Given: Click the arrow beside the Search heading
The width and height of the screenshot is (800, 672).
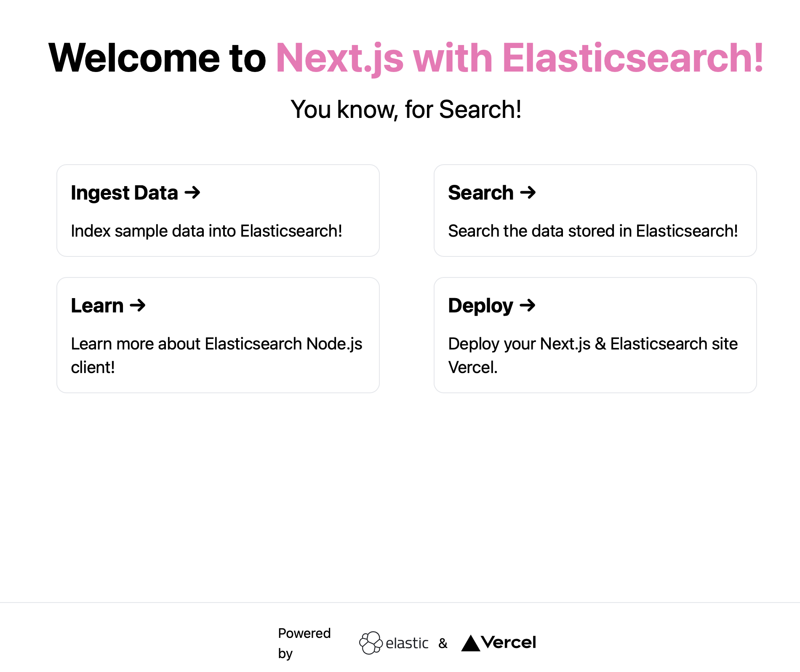Looking at the screenshot, I should click(x=528, y=193).
